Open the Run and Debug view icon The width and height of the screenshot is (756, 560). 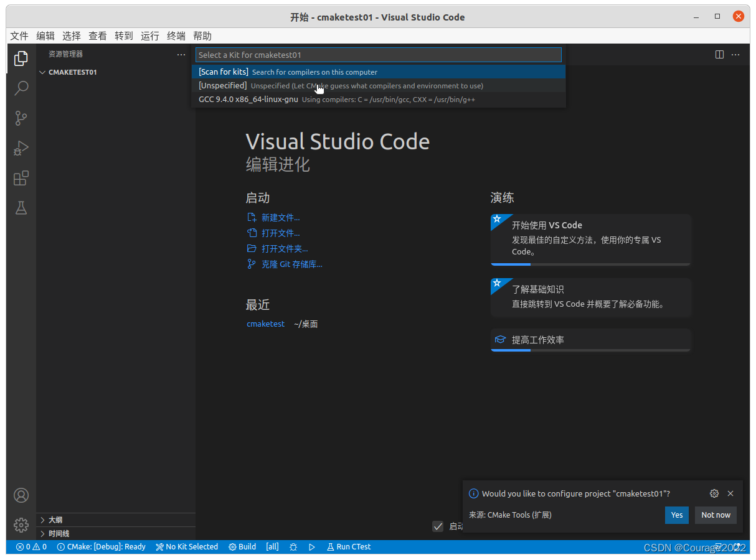(x=21, y=148)
